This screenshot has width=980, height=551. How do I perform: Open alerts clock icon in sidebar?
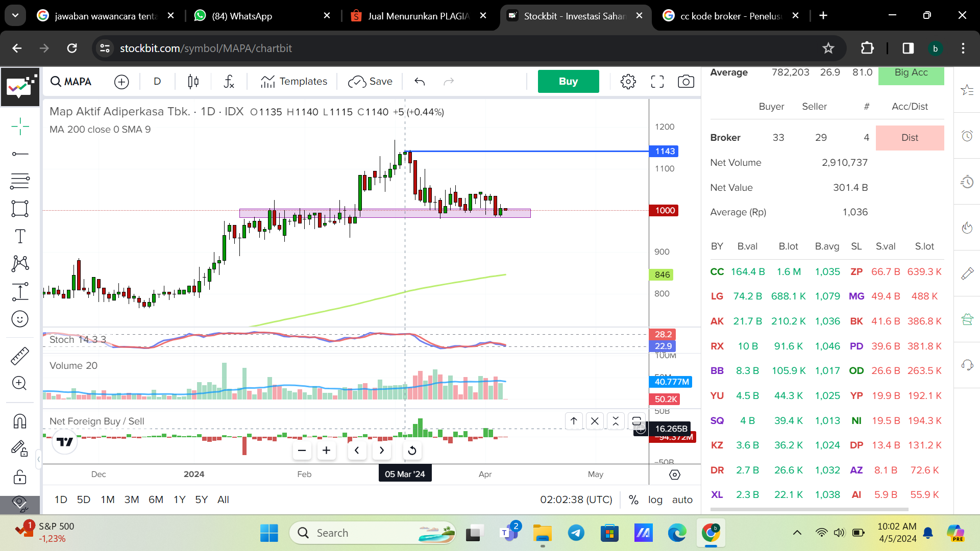coord(967,136)
